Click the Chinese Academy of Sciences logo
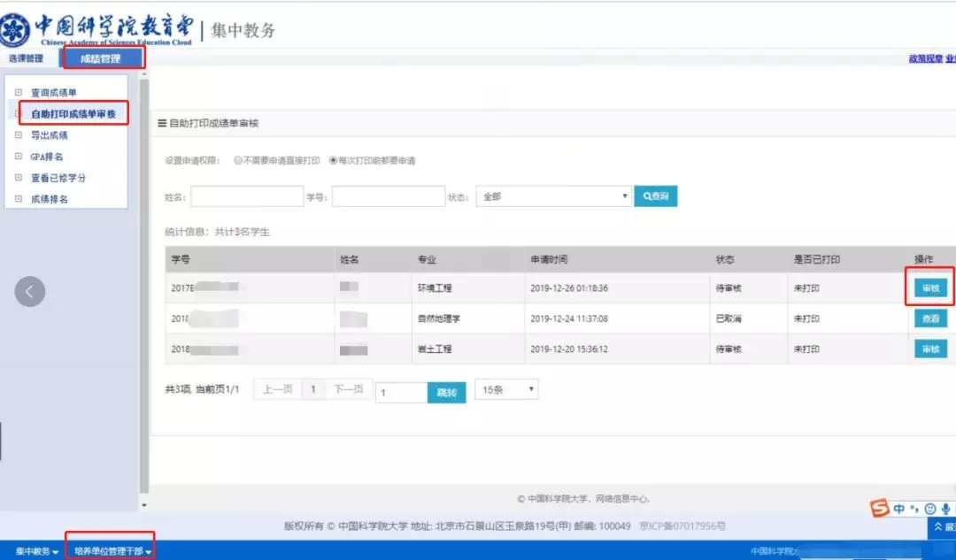This screenshot has height=560, width=956. (x=14, y=30)
